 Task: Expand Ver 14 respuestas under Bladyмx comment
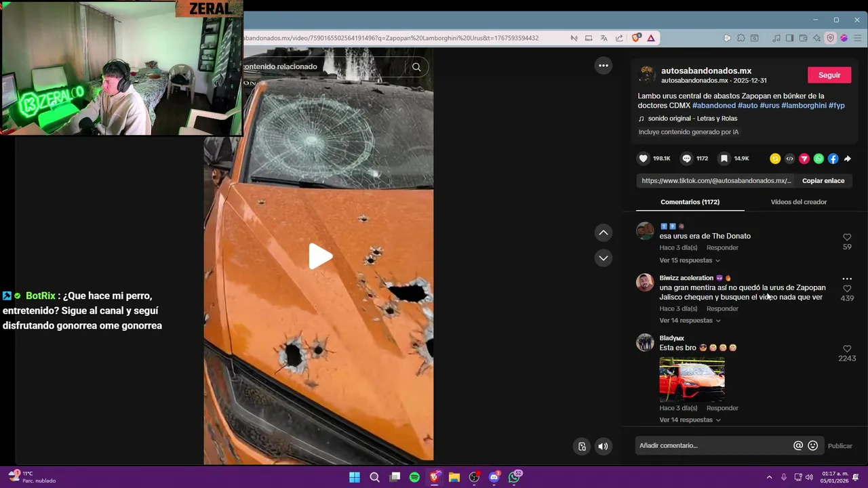coord(690,420)
